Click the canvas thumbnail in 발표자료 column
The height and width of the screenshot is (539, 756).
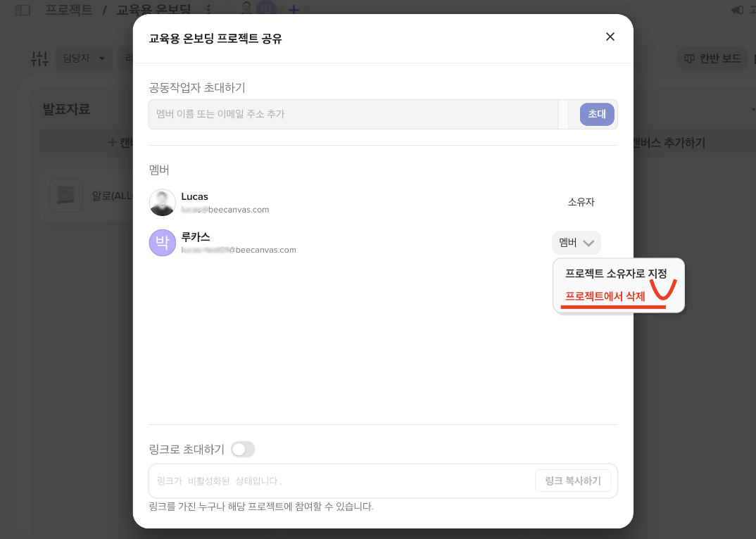66,196
